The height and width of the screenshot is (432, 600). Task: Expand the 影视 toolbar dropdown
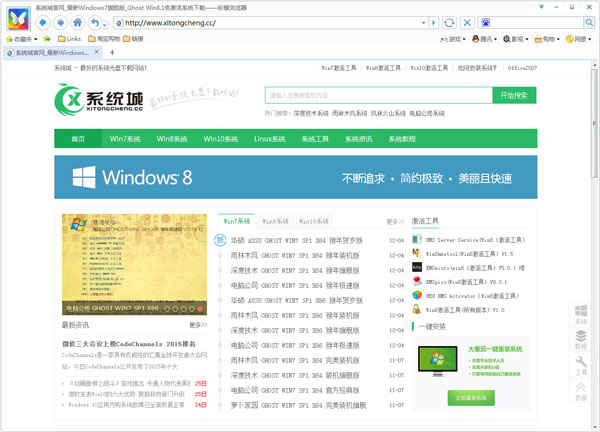[515, 39]
